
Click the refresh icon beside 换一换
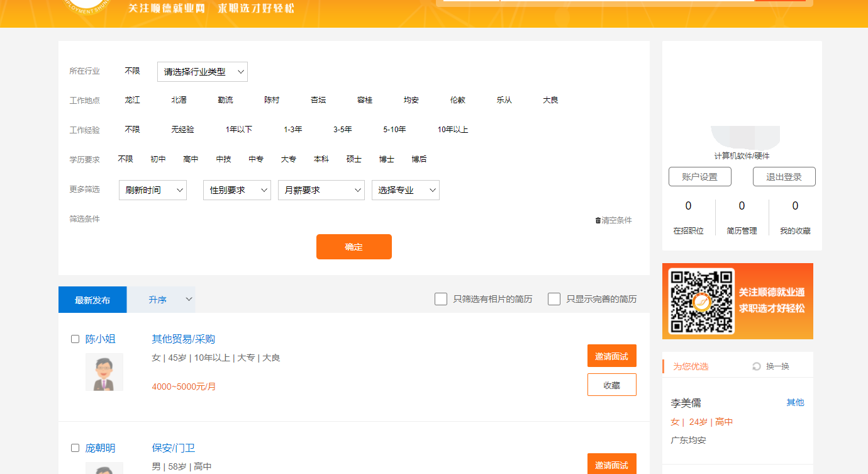(x=757, y=366)
